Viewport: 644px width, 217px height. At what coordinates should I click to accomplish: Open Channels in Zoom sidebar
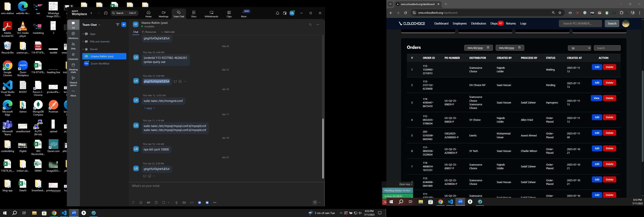[73, 56]
